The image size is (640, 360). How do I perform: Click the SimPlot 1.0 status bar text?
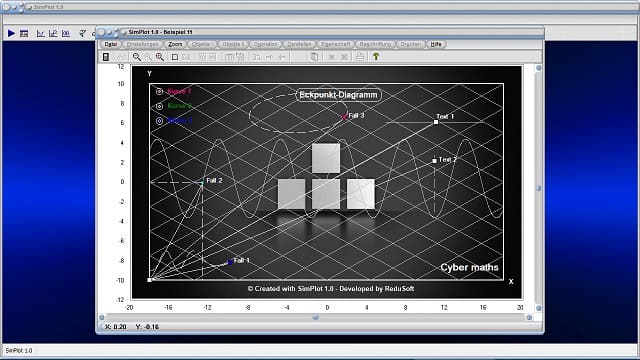(x=19, y=351)
